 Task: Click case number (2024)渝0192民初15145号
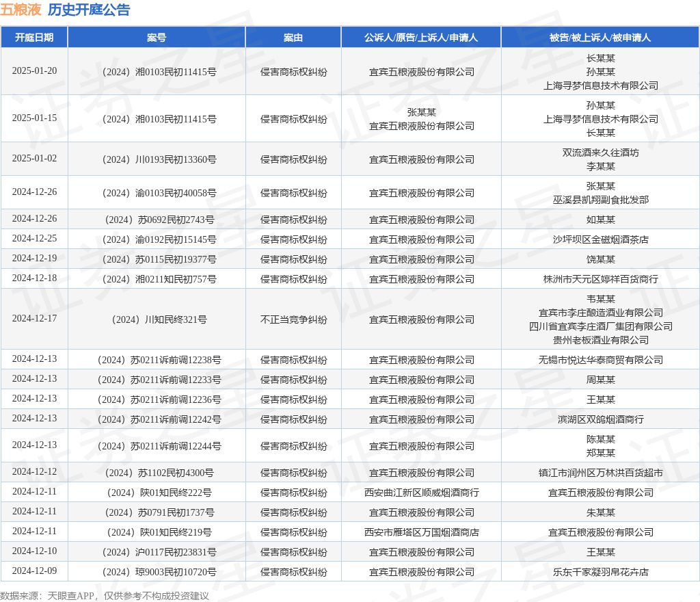coord(159,239)
